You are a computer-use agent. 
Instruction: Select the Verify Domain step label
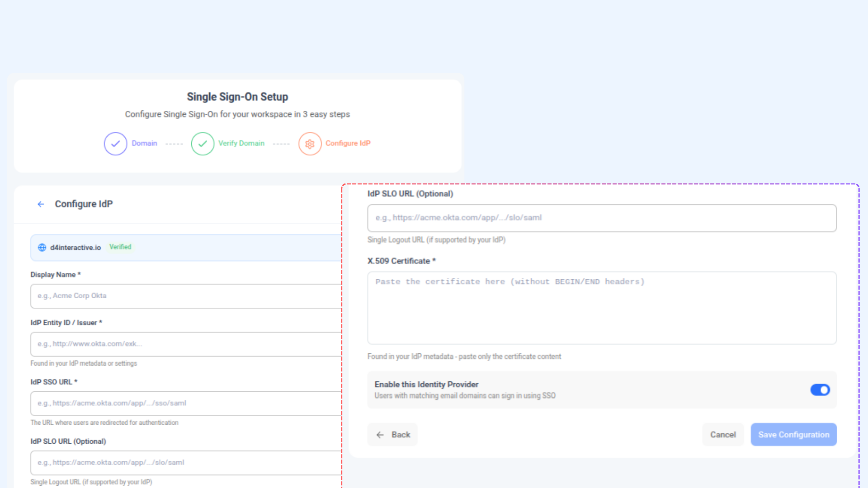coord(241,143)
